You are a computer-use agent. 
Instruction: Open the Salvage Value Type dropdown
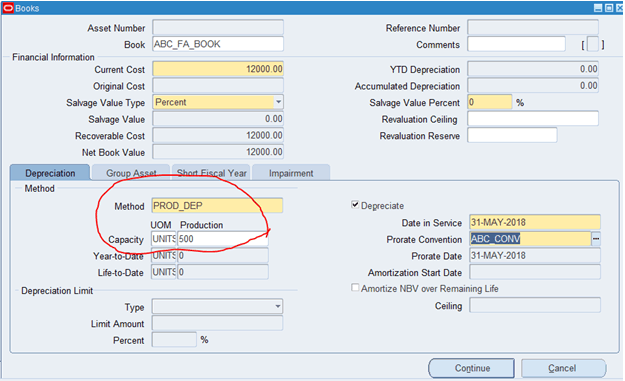[278, 102]
